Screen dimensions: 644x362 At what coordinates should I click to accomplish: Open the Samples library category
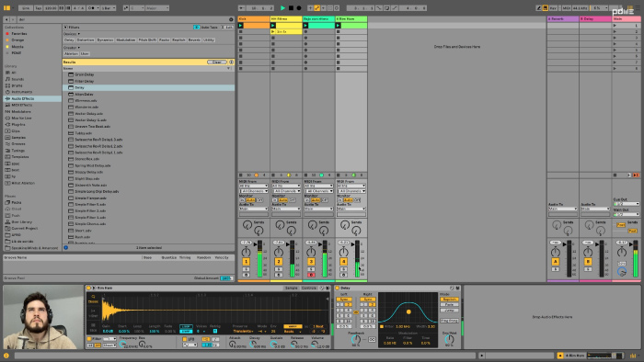point(18,137)
